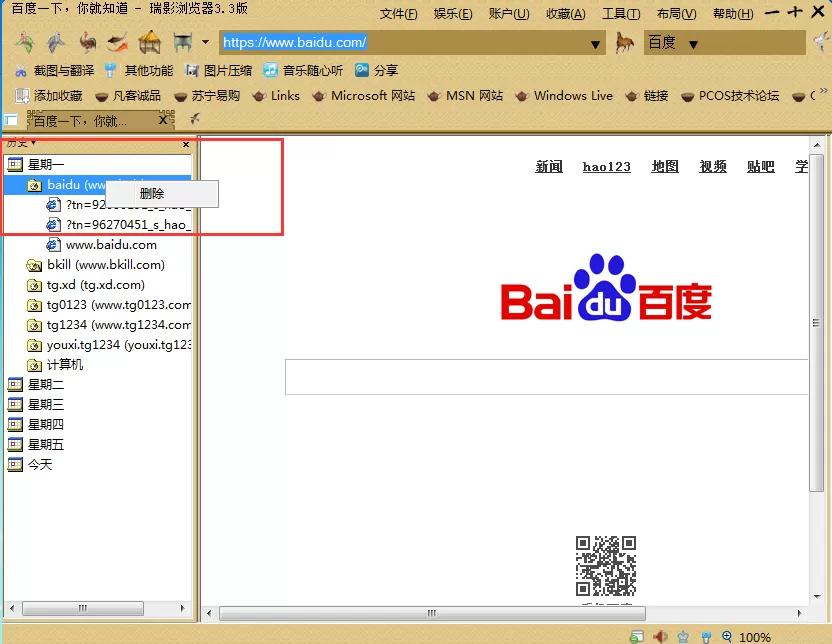Open the 账户(U) menu
The height and width of the screenshot is (644, 832).
coord(509,14)
